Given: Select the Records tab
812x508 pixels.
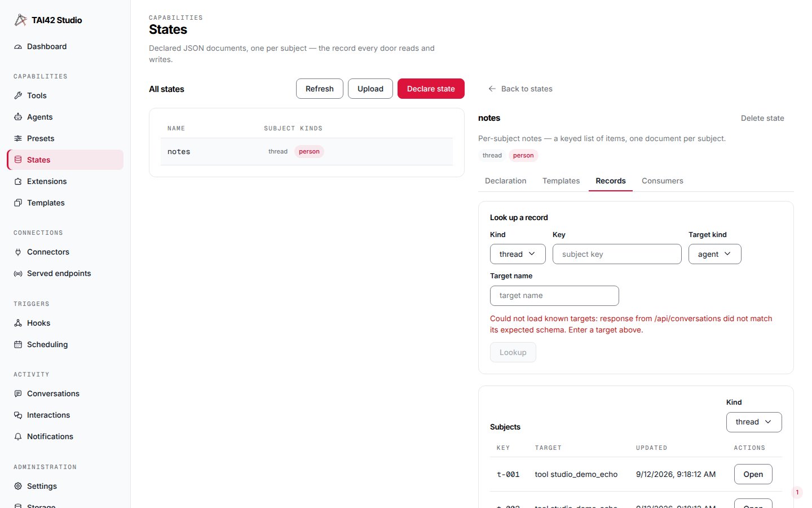Looking at the screenshot, I should (611, 181).
